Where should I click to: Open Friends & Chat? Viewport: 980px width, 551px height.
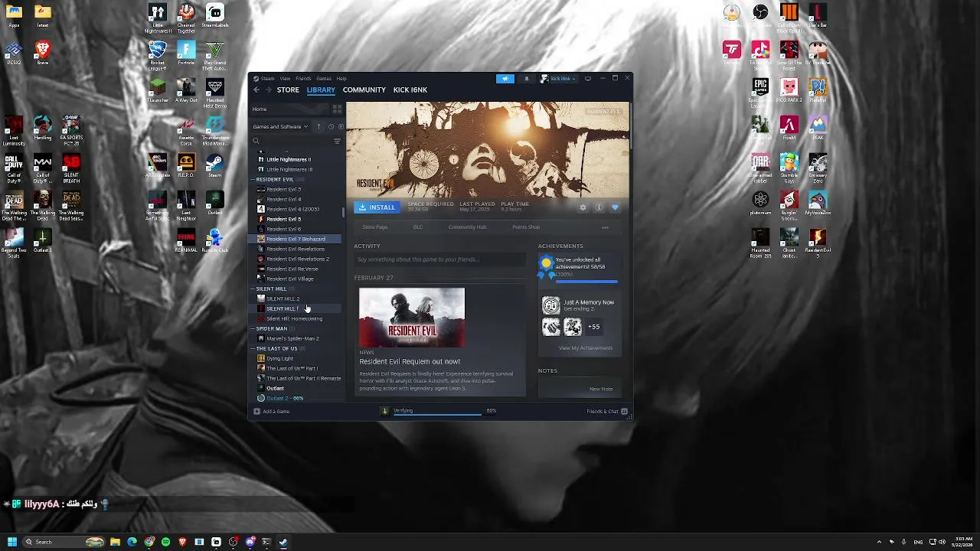click(x=607, y=411)
